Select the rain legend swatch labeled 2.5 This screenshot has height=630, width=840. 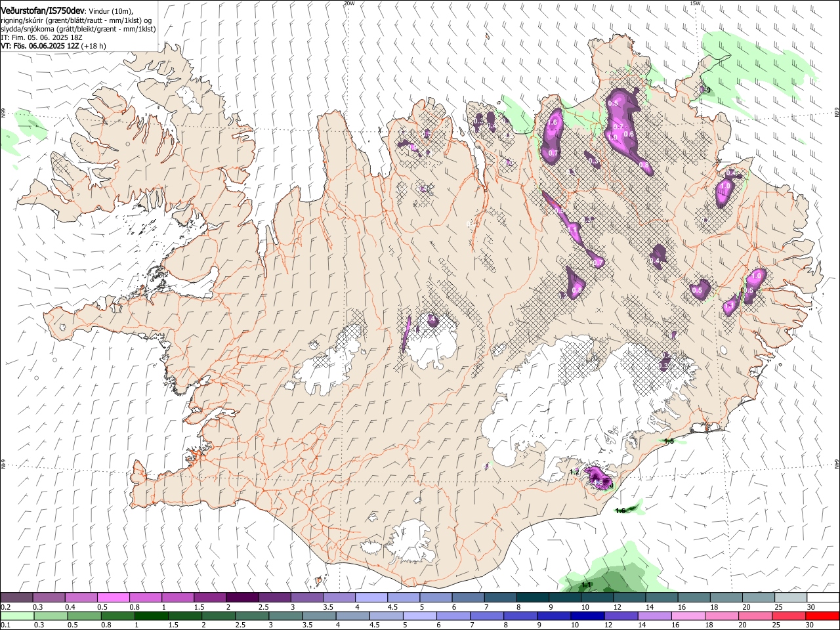pos(251,616)
